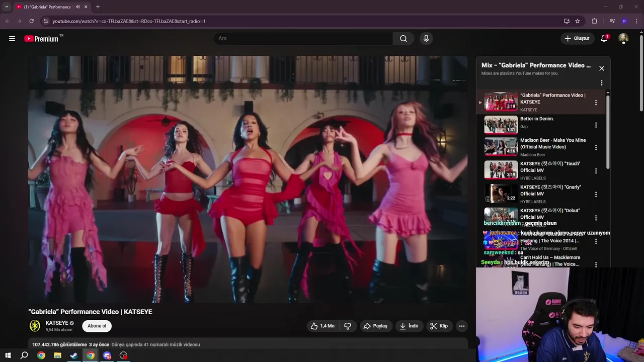Image resolution: width=644 pixels, height=362 pixels.
Task: Mute the tab via speaker icon
Action: click(77, 7)
